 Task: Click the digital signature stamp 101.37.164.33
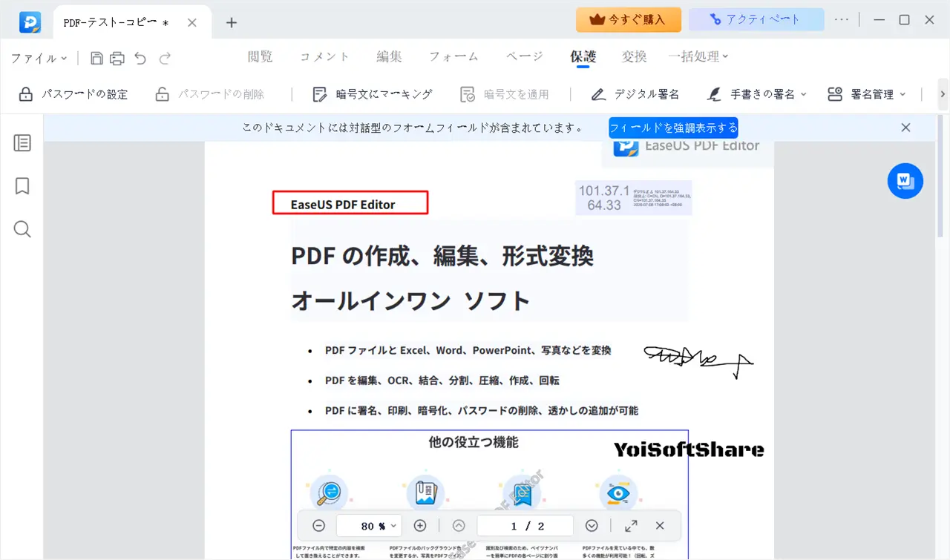634,197
